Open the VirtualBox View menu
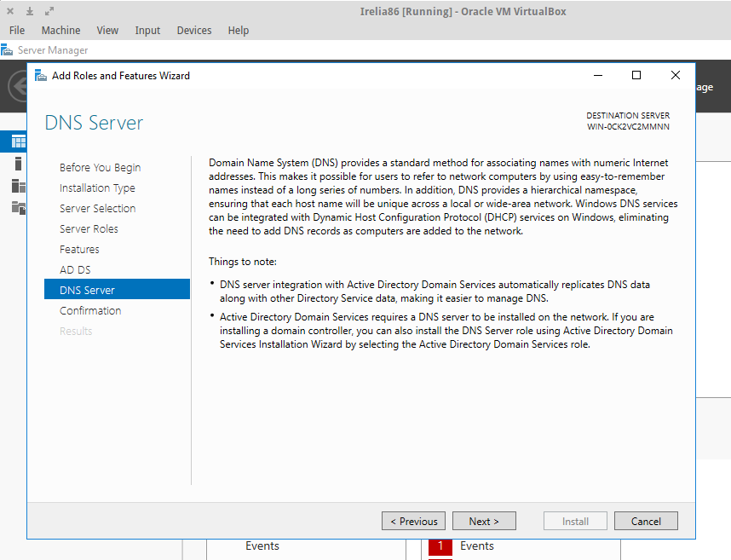 pyautogui.click(x=107, y=31)
